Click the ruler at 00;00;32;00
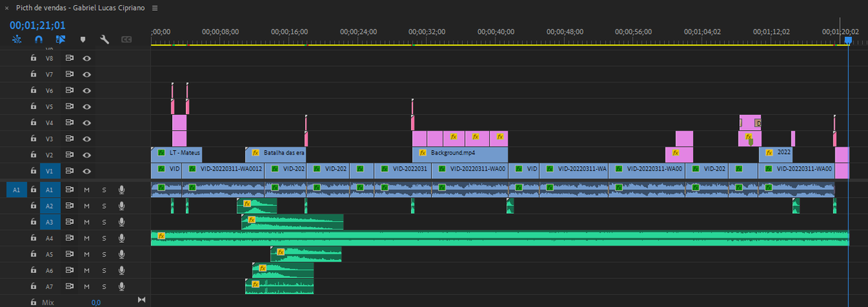This screenshot has width=868, height=307. pyautogui.click(x=427, y=32)
